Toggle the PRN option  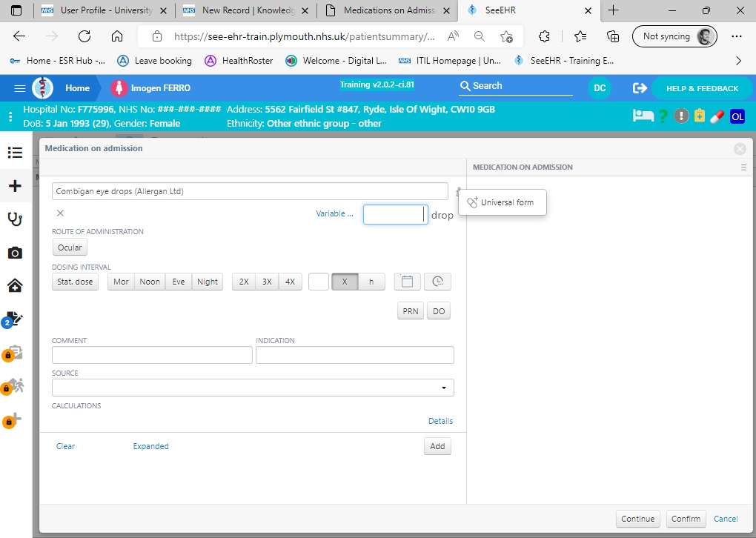tap(411, 311)
